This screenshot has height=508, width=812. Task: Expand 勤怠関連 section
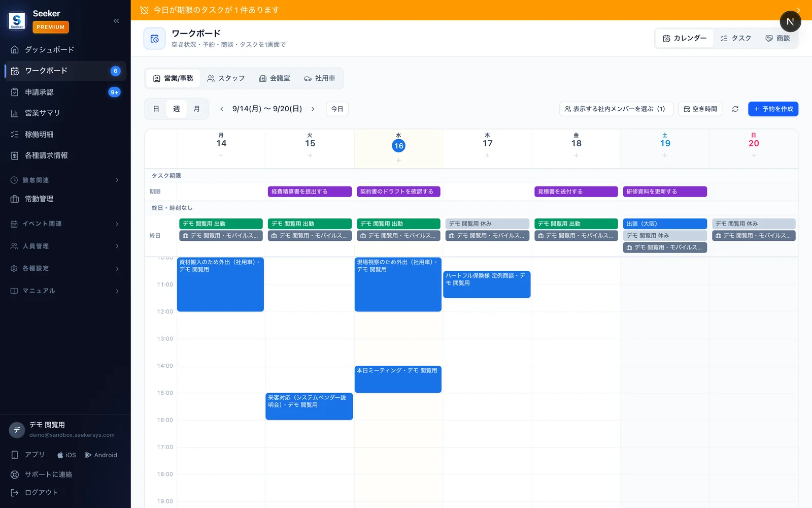tap(65, 180)
